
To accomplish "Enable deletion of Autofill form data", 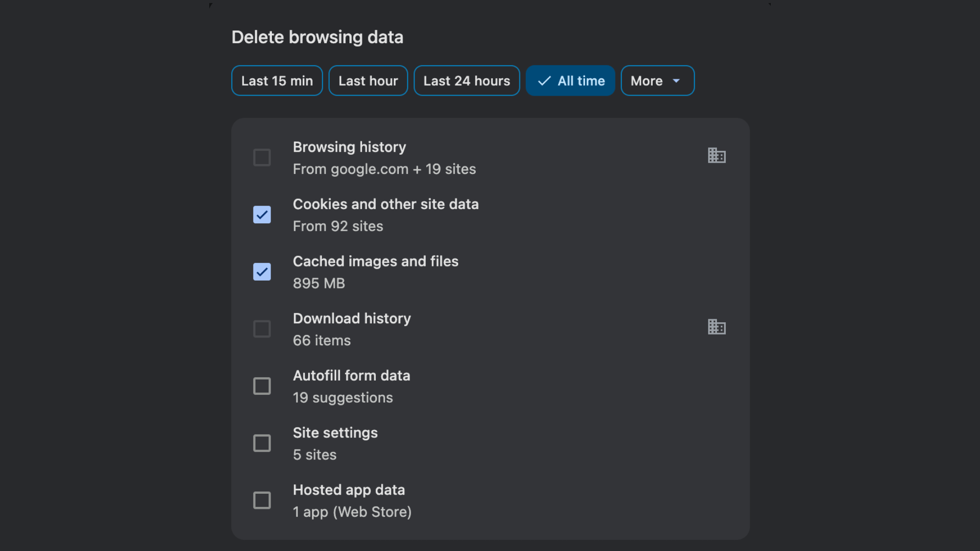I will pyautogui.click(x=262, y=386).
